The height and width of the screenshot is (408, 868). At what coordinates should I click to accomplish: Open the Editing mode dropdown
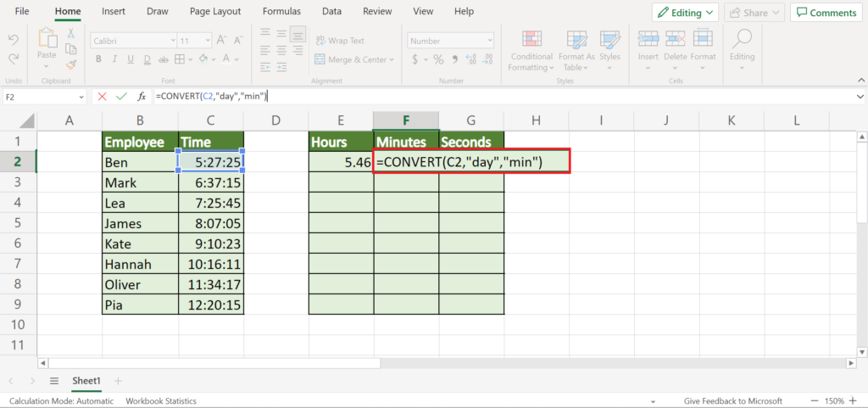click(x=685, y=12)
